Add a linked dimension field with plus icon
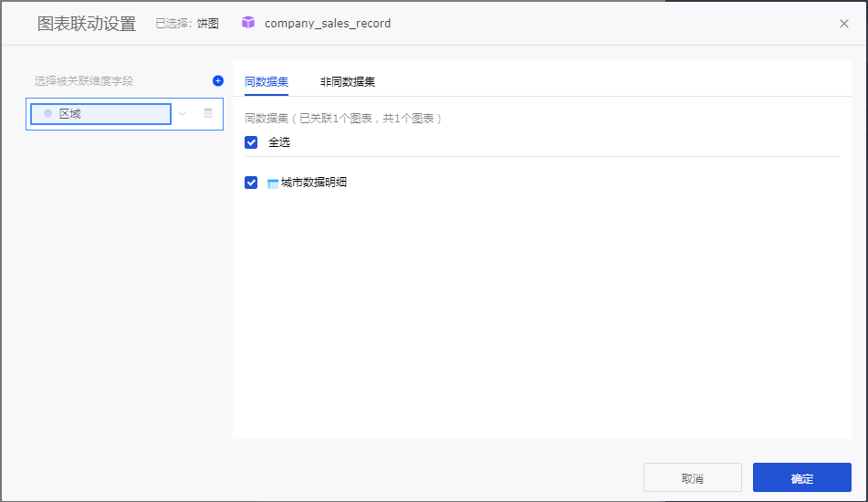The image size is (868, 502). (218, 81)
